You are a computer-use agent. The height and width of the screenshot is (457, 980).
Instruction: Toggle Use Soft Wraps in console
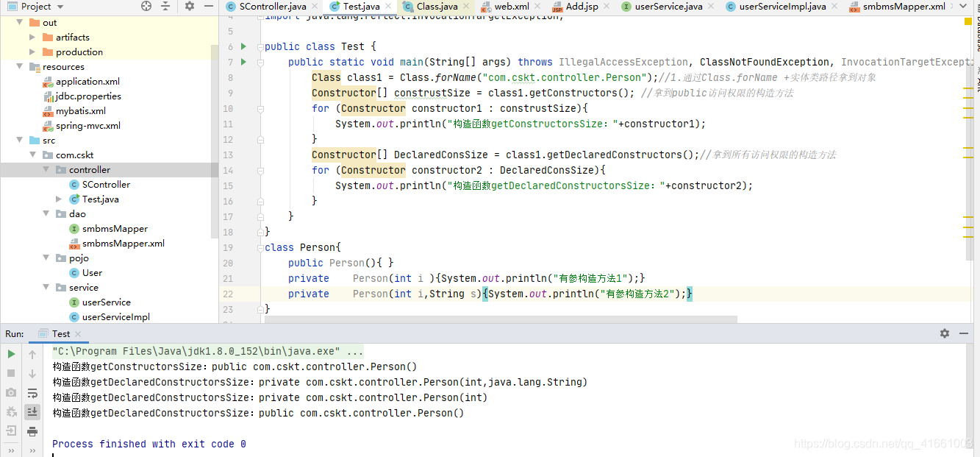32,392
